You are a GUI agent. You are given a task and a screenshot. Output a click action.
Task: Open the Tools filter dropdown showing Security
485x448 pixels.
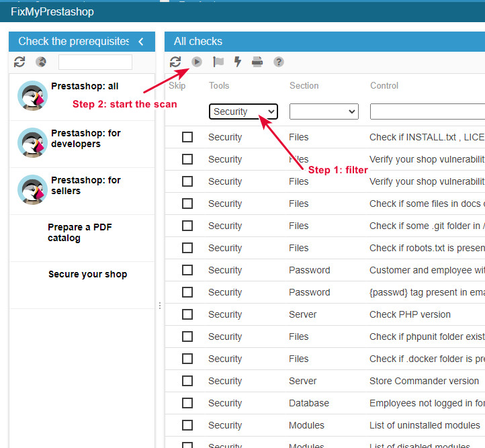243,111
